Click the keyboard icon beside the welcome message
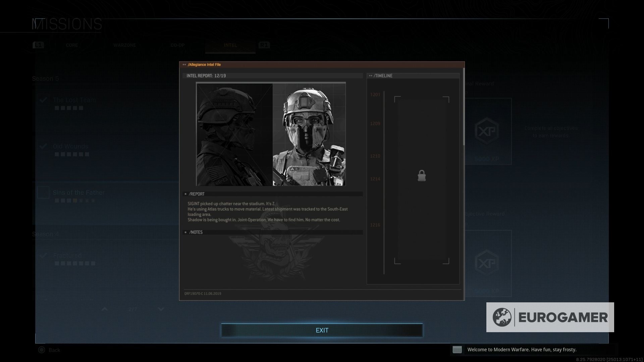The width and height of the screenshot is (644, 362). [457, 350]
